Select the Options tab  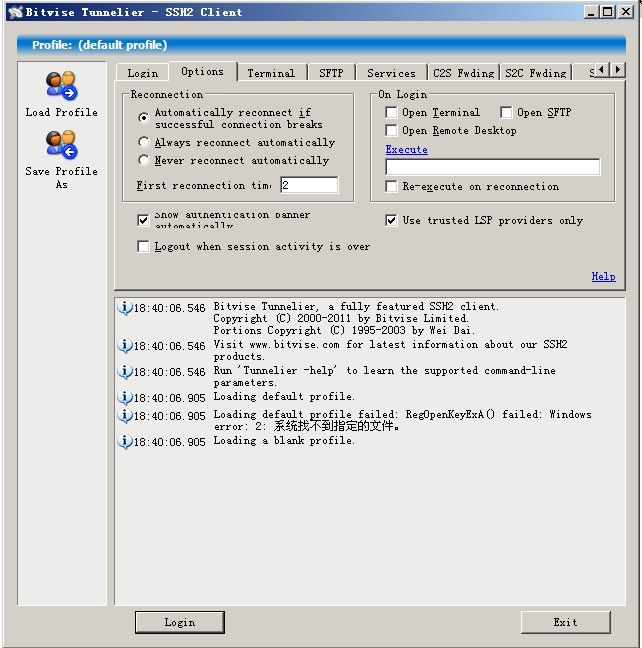(x=203, y=71)
